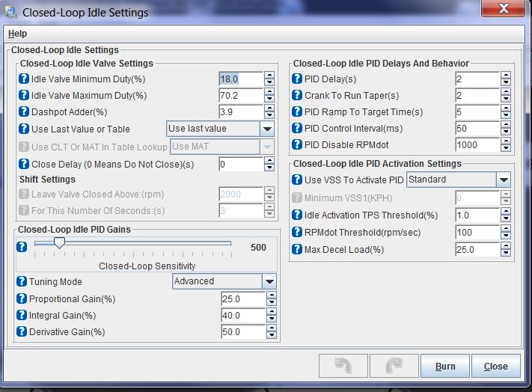This screenshot has height=392, width=532.
Task: Increase Close Delay with up arrow
Action: point(269,161)
